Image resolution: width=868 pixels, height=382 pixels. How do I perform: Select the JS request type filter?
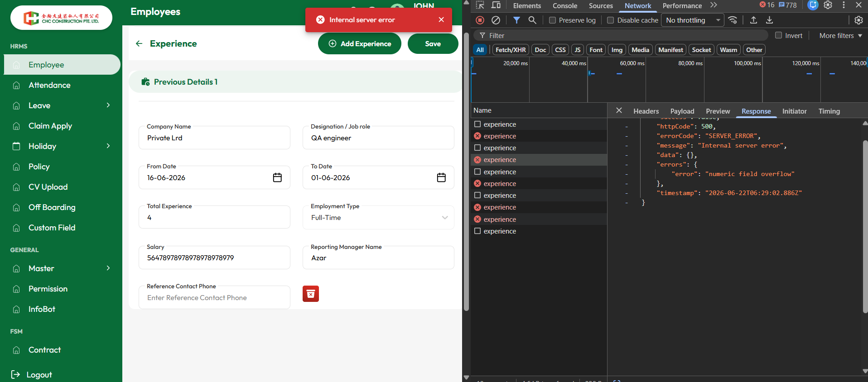coord(578,50)
